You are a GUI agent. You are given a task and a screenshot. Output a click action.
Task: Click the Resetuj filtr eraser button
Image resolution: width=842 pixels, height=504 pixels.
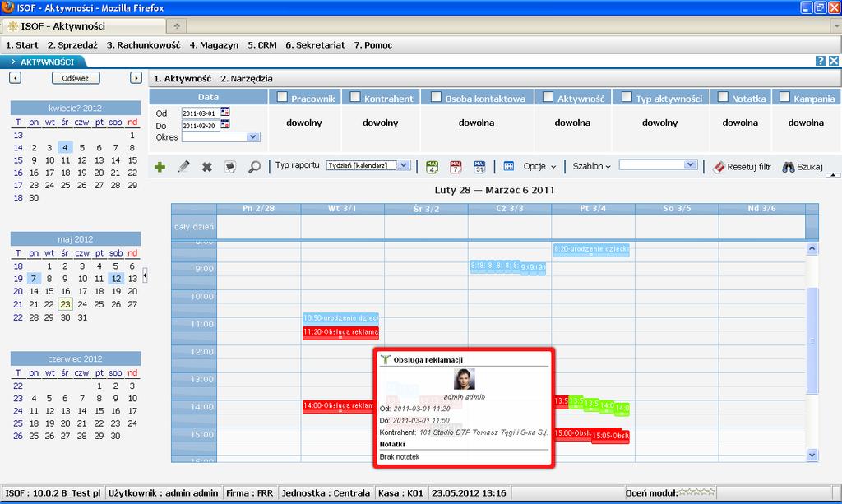(x=742, y=167)
